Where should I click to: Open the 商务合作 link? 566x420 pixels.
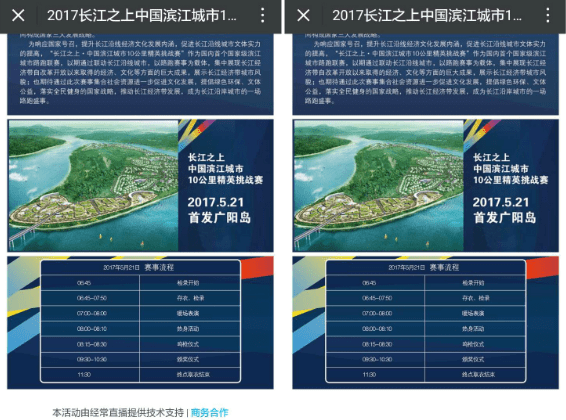click(209, 412)
